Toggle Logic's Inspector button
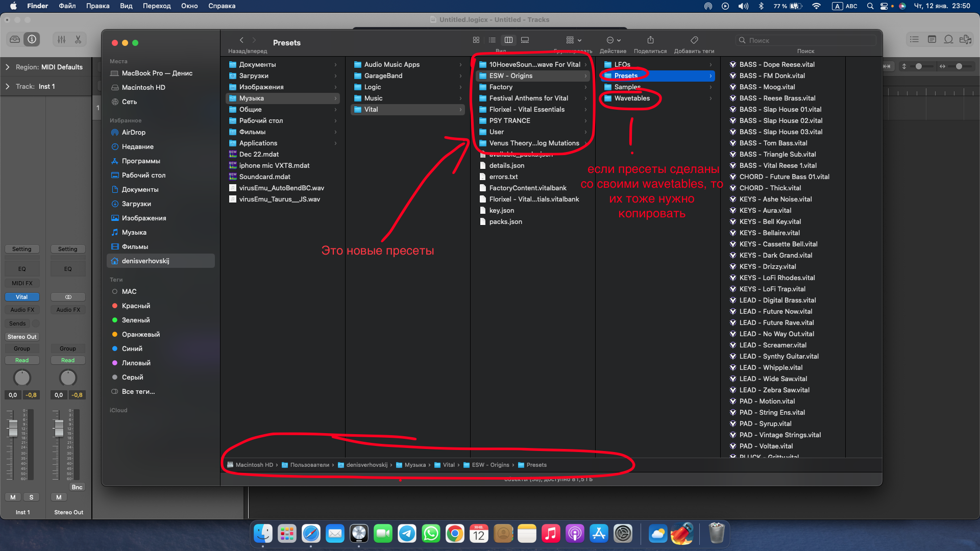The image size is (980, 551). tap(32, 39)
